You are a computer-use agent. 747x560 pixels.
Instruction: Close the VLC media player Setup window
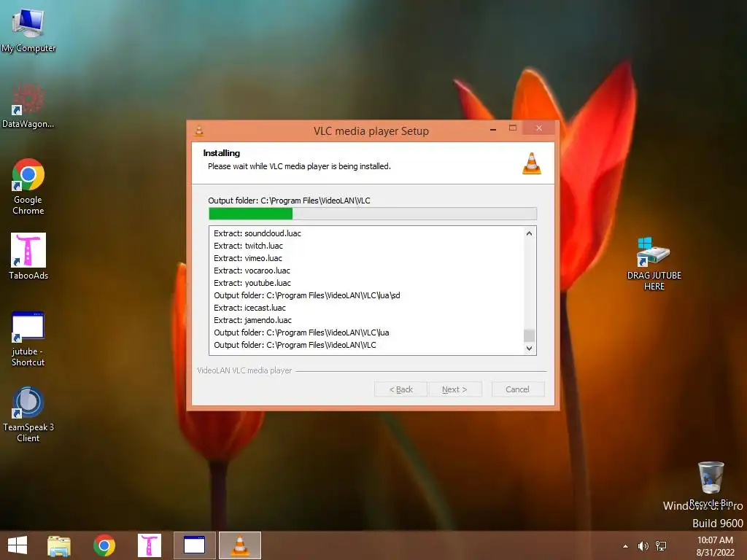point(539,128)
